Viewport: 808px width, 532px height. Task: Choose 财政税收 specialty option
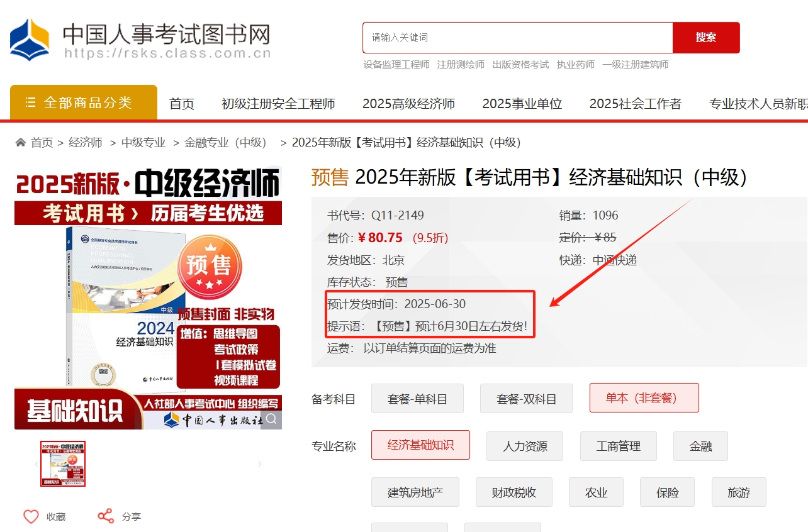coord(513,492)
